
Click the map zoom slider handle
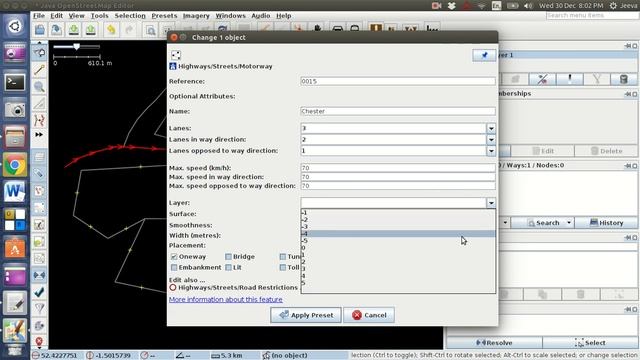coord(76,47)
